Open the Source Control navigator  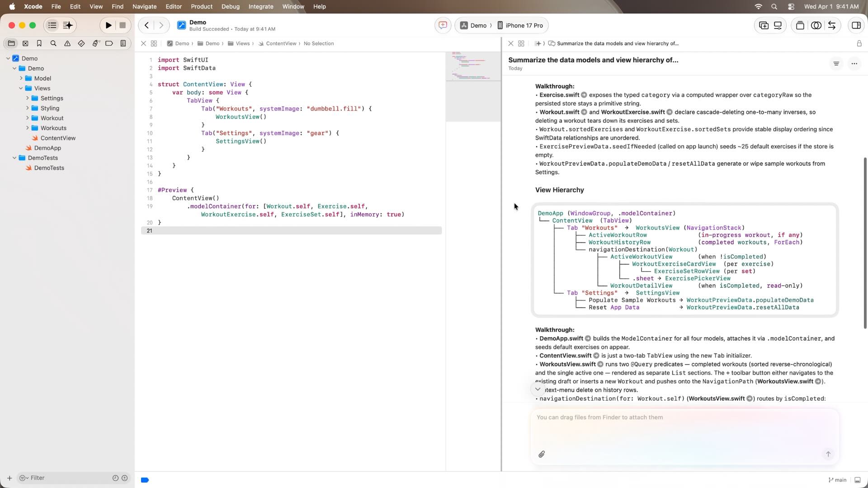(x=25, y=43)
